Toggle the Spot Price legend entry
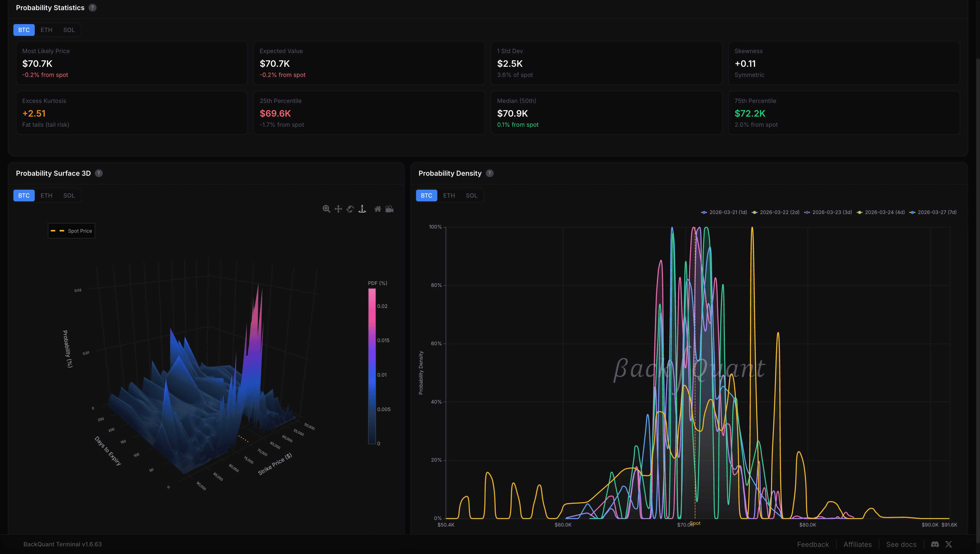 [x=72, y=230]
